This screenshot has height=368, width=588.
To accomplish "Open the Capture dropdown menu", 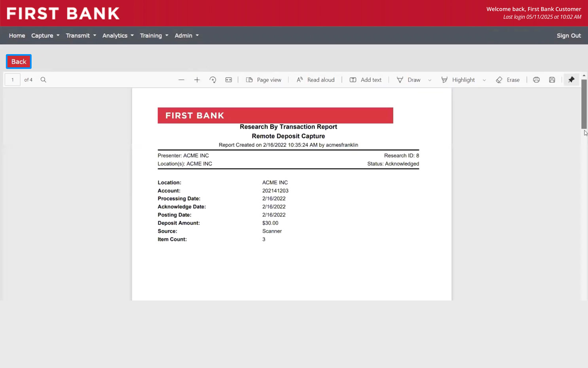I will (x=45, y=36).
